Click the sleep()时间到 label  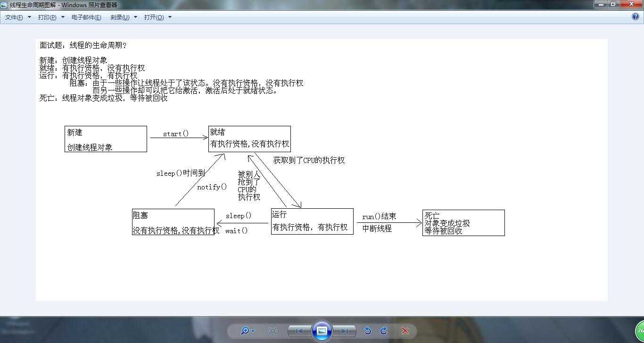pos(181,173)
